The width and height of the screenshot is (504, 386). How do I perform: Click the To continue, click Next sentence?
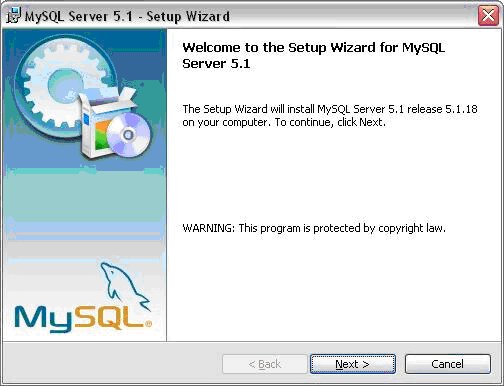330,122
